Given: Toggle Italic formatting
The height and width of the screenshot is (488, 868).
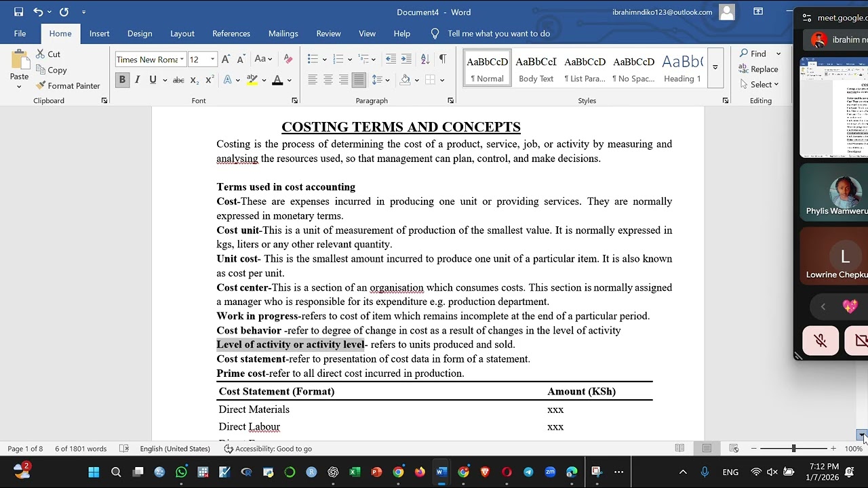Looking at the screenshot, I should click(x=137, y=80).
